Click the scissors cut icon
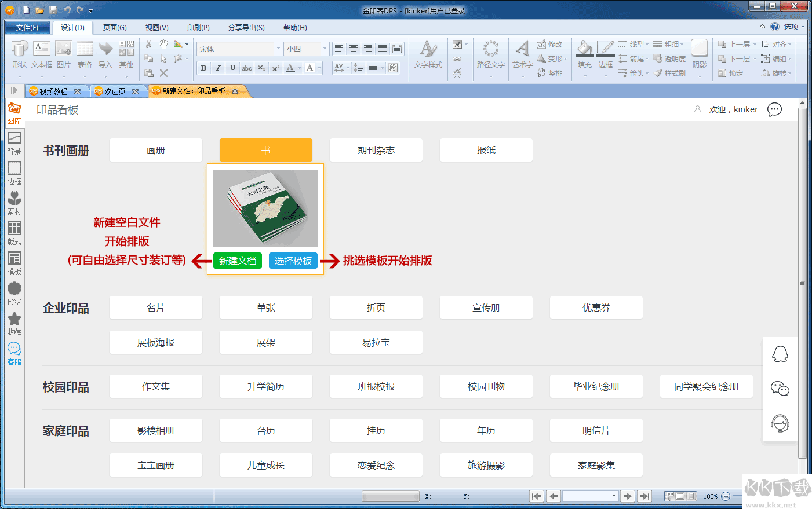Image resolution: width=812 pixels, height=509 pixels. click(149, 44)
